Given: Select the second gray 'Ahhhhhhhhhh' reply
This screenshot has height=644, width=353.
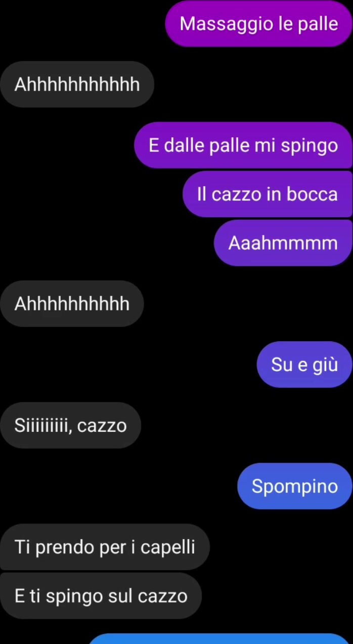Looking at the screenshot, I should click(x=72, y=304).
